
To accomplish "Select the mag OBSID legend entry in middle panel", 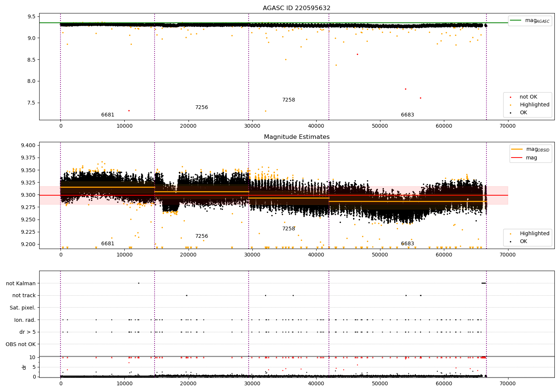I will pos(530,149).
